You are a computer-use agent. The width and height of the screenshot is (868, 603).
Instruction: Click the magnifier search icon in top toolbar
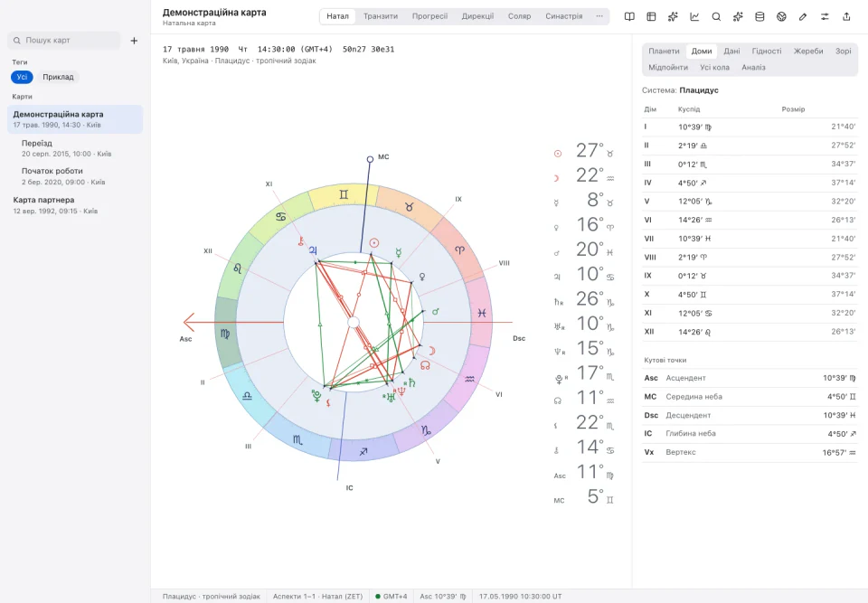pos(716,16)
